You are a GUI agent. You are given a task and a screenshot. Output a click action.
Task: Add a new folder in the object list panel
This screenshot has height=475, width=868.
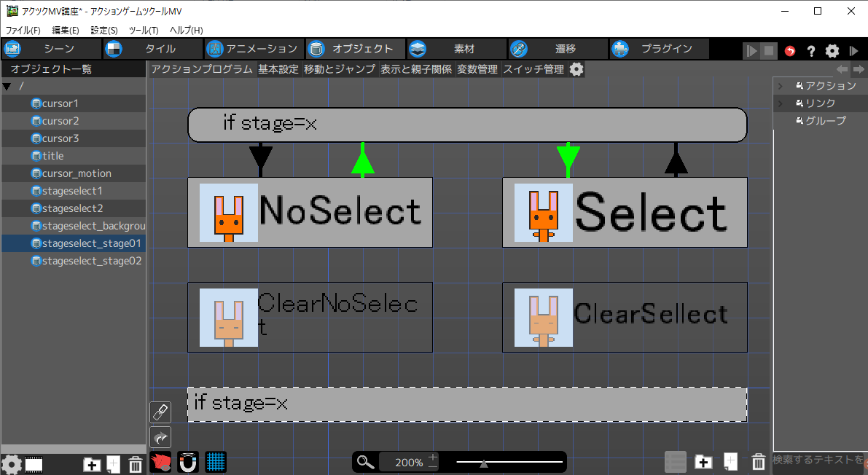(x=92, y=464)
